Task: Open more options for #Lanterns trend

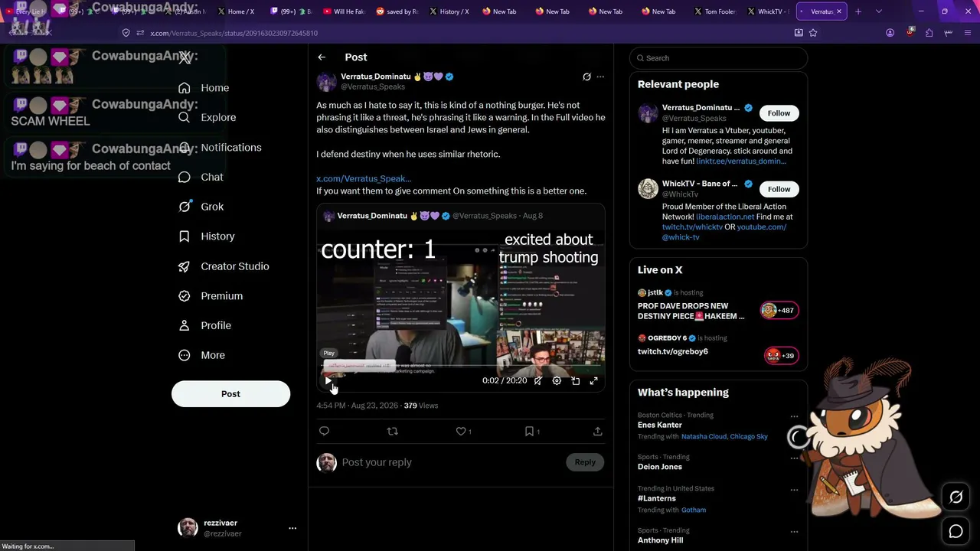Action: (794, 490)
